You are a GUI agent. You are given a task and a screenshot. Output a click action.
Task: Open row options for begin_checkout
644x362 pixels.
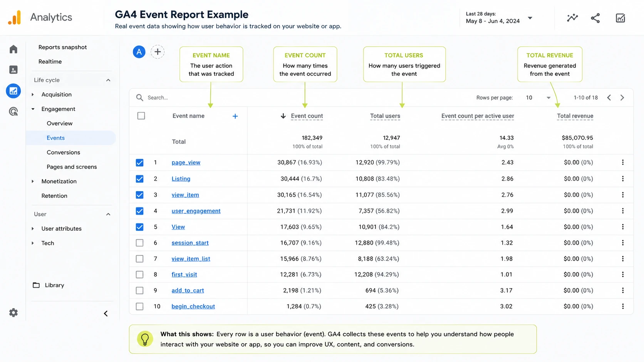(623, 306)
